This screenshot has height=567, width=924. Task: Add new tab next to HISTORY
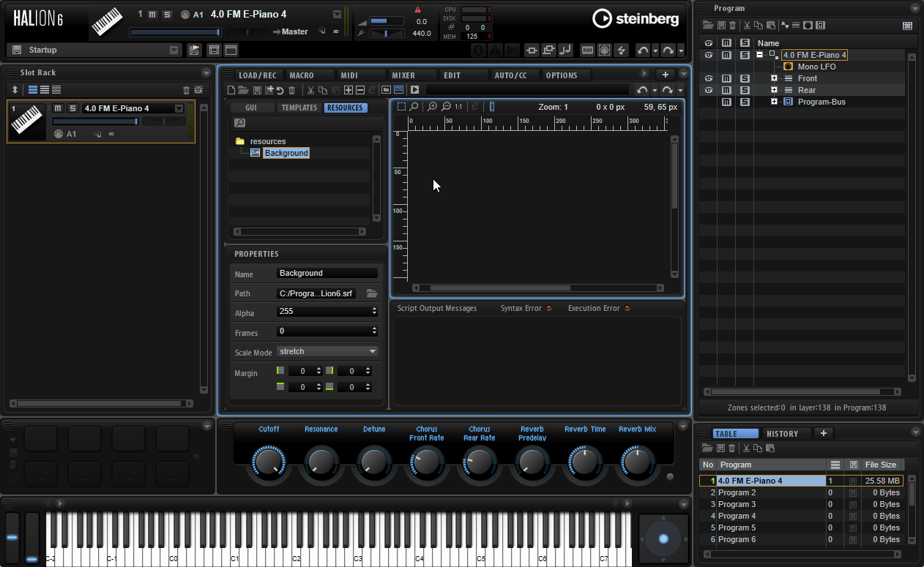pyautogui.click(x=824, y=433)
